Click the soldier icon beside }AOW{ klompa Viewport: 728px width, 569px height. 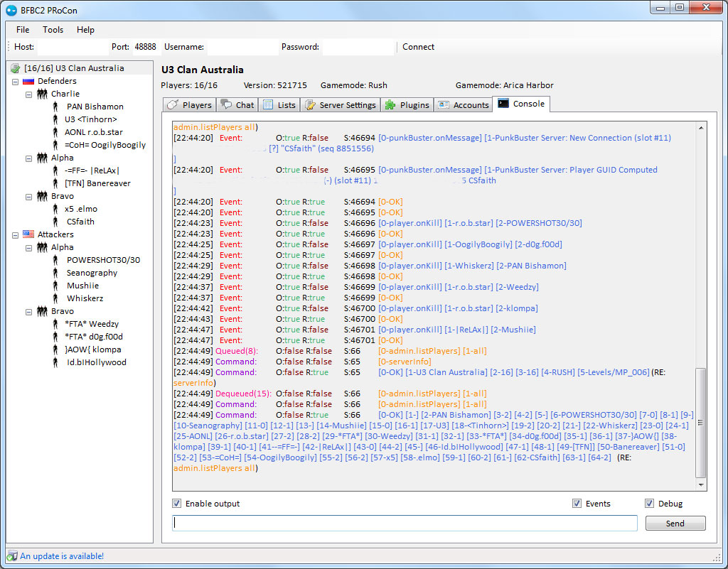click(x=55, y=349)
